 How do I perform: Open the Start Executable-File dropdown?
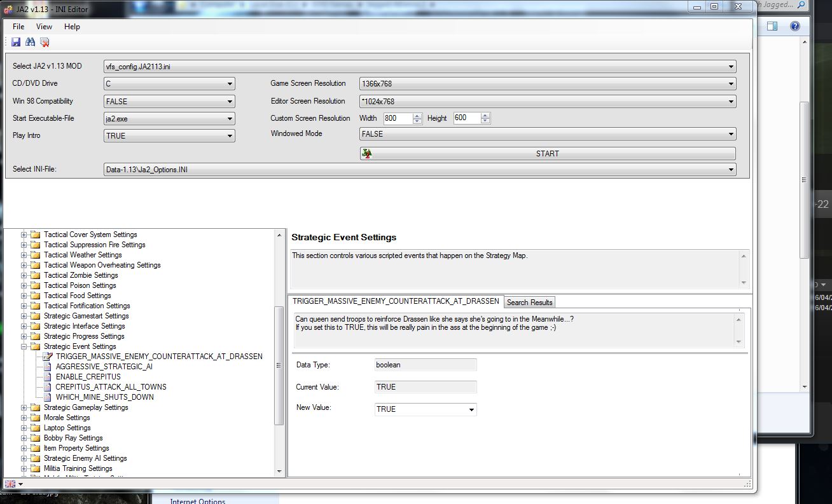point(230,119)
